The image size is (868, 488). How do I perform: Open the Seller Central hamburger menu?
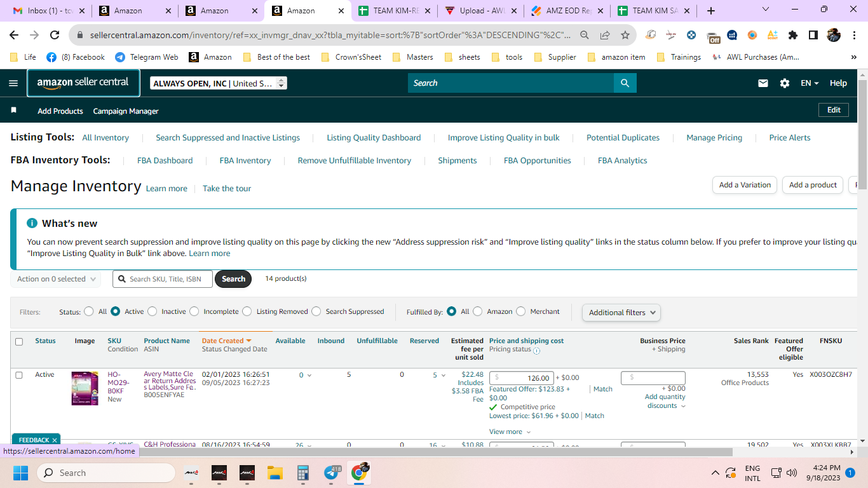[x=13, y=83]
